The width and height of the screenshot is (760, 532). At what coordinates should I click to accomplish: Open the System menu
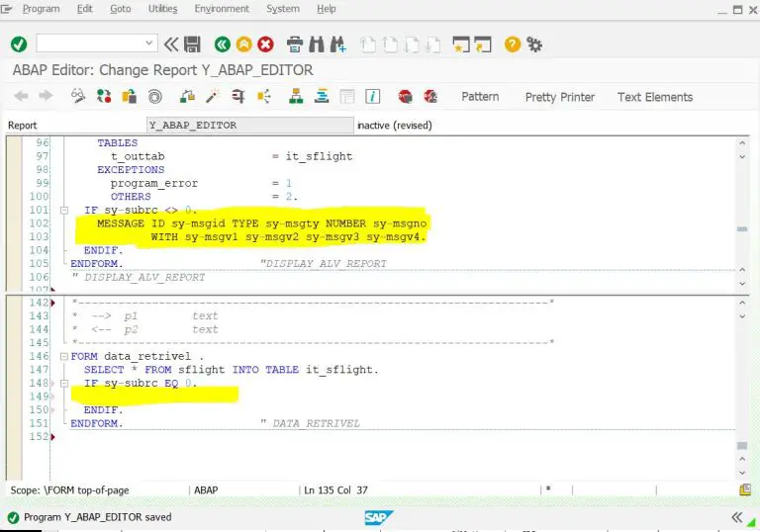[x=283, y=9]
